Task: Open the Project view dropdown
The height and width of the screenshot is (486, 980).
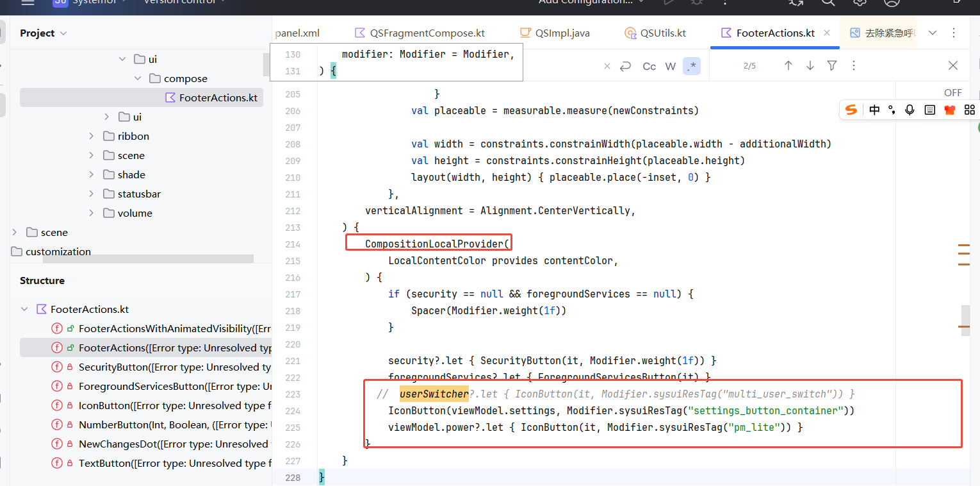Action: point(63,33)
